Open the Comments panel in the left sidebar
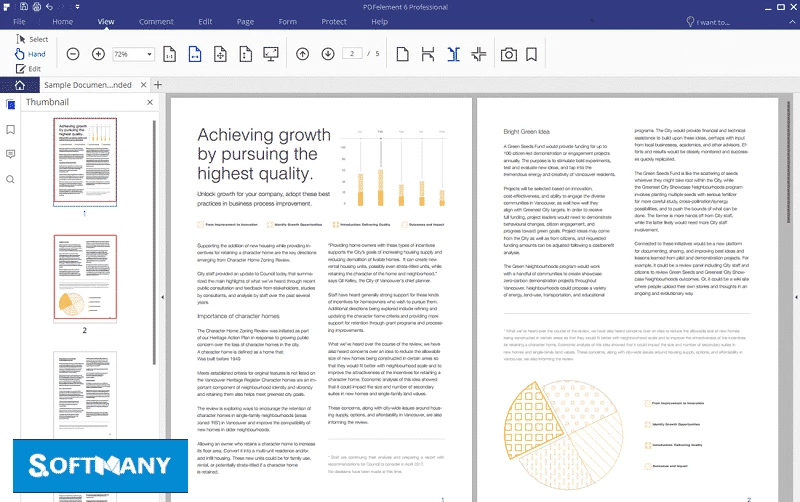 10,154
